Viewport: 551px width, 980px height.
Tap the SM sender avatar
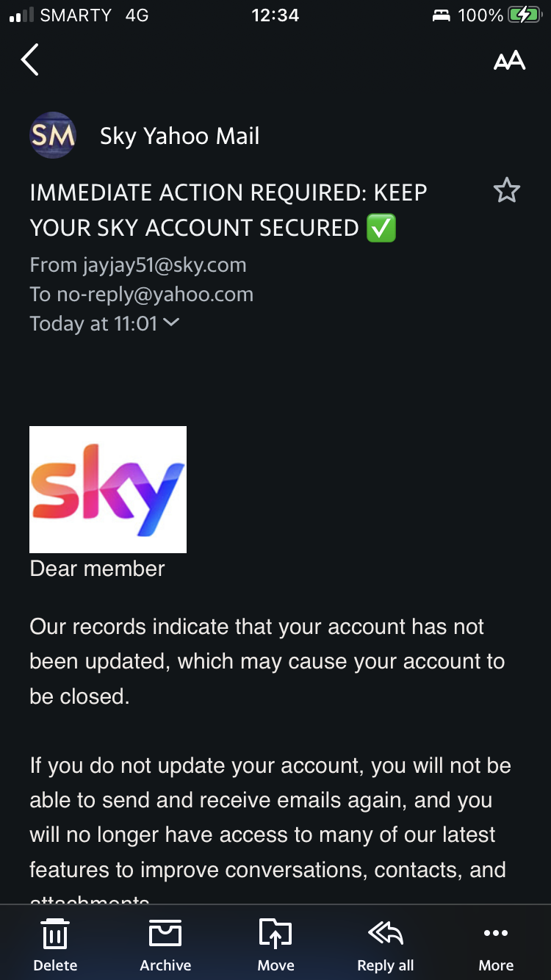click(53, 135)
